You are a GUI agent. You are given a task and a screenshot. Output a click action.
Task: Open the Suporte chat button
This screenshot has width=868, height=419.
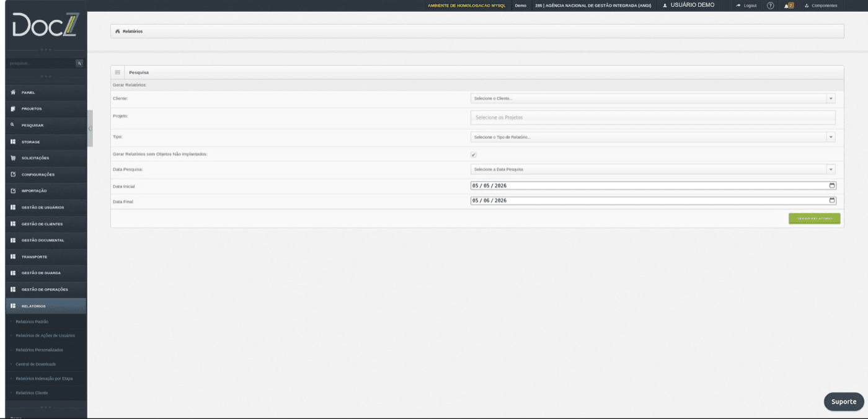click(x=844, y=402)
